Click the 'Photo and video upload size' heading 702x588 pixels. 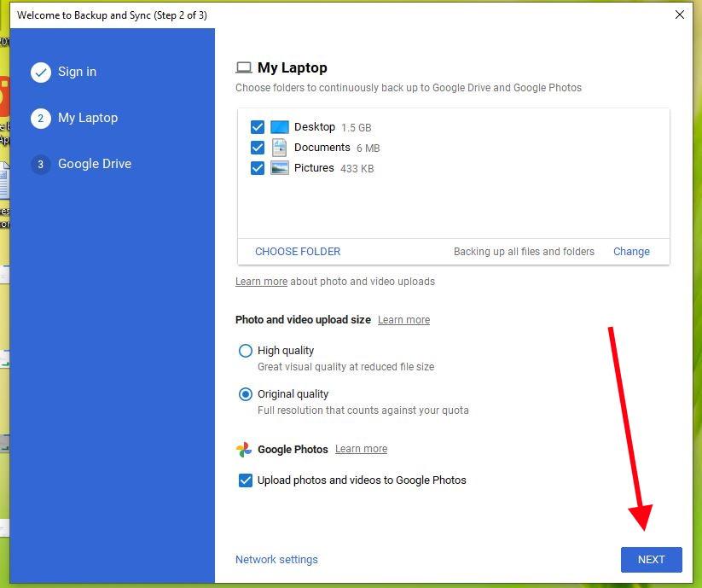point(303,320)
